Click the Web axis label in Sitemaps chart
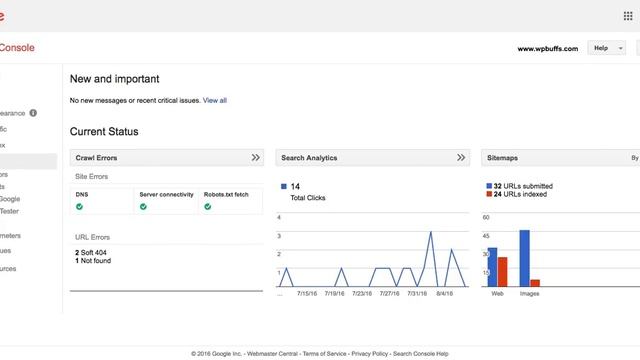Image resolution: width=640 pixels, height=360 pixels. (x=497, y=293)
